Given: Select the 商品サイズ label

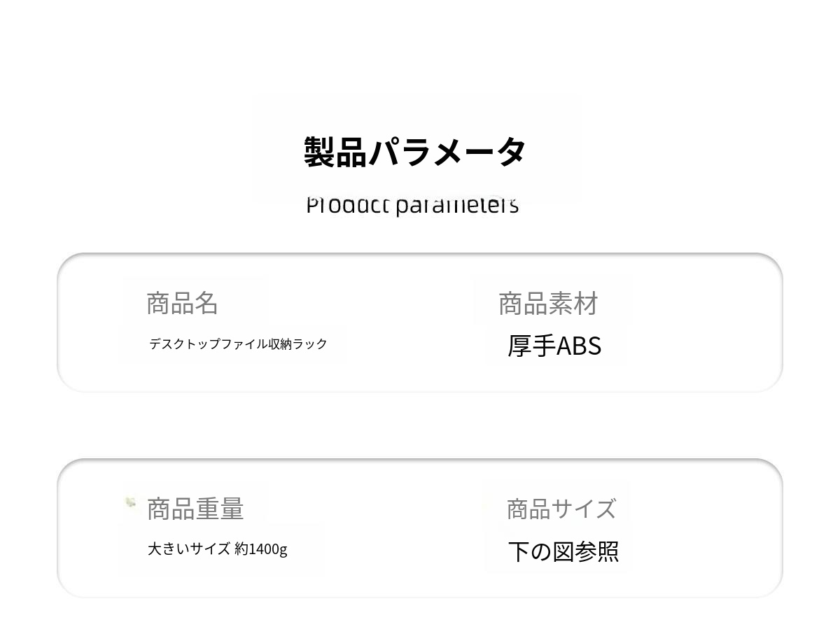Looking at the screenshot, I should click(561, 509).
